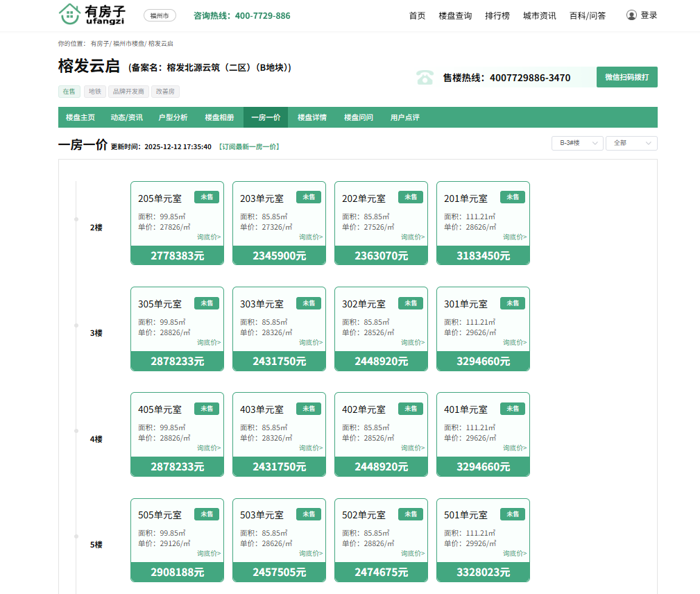
Task: Open the 楼盘相册 tab
Action: coord(219,118)
